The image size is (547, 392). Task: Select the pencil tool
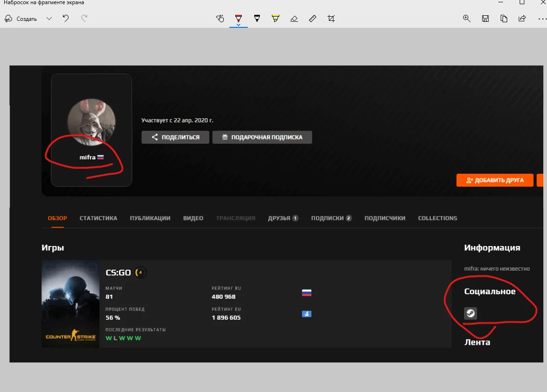(x=257, y=19)
